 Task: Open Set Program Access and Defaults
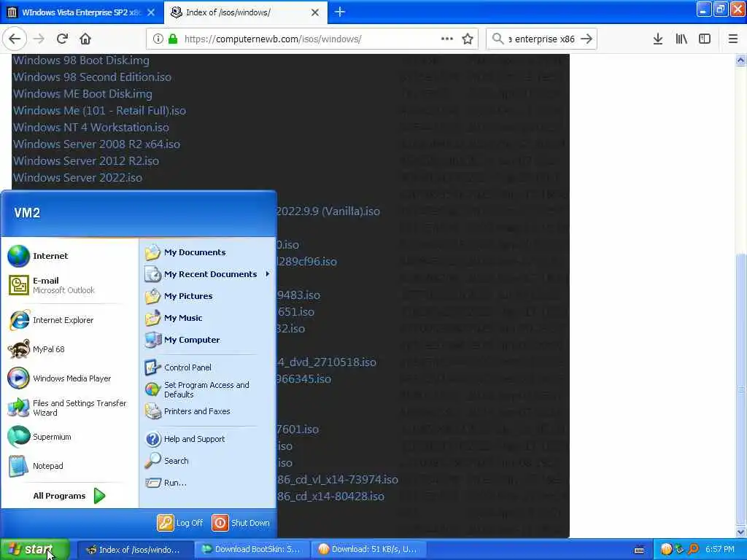(208, 389)
